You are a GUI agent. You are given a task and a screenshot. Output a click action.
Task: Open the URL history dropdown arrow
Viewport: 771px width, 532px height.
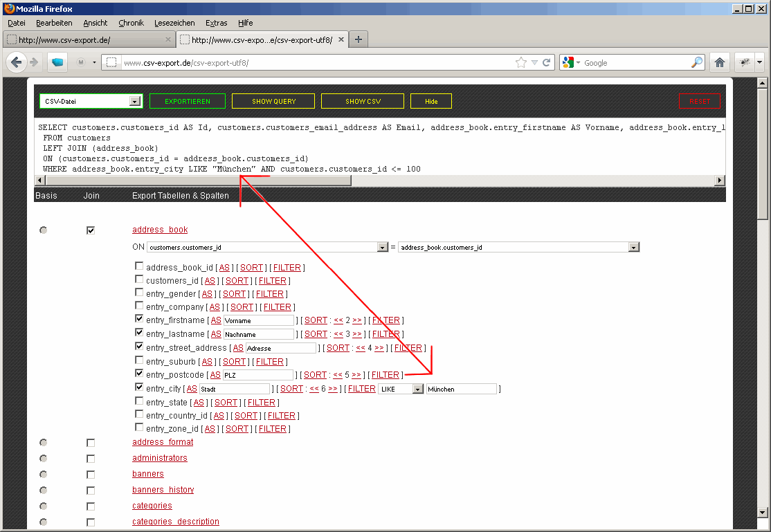[x=534, y=62]
